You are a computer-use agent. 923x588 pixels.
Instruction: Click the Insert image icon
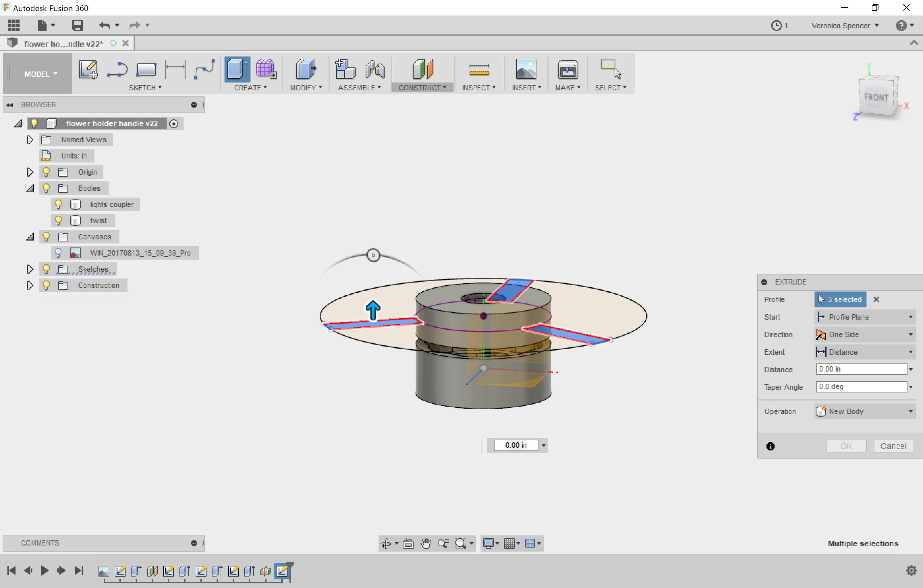526,69
